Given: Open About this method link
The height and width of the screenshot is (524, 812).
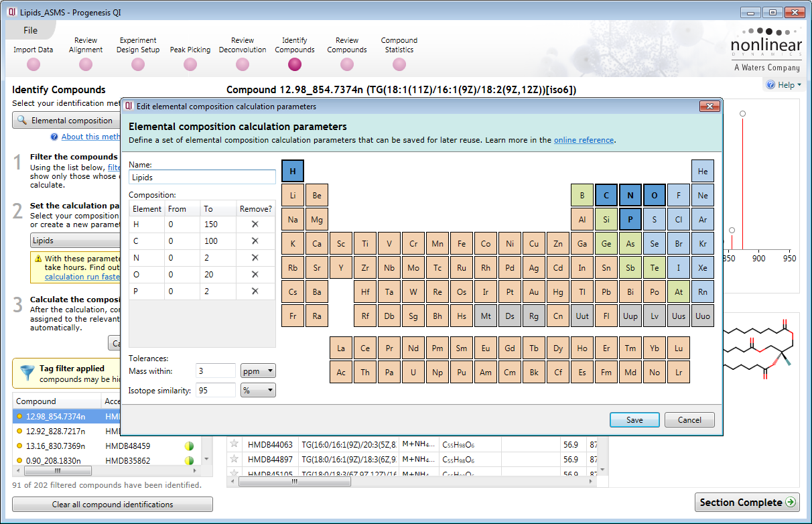Looking at the screenshot, I should click(90, 137).
